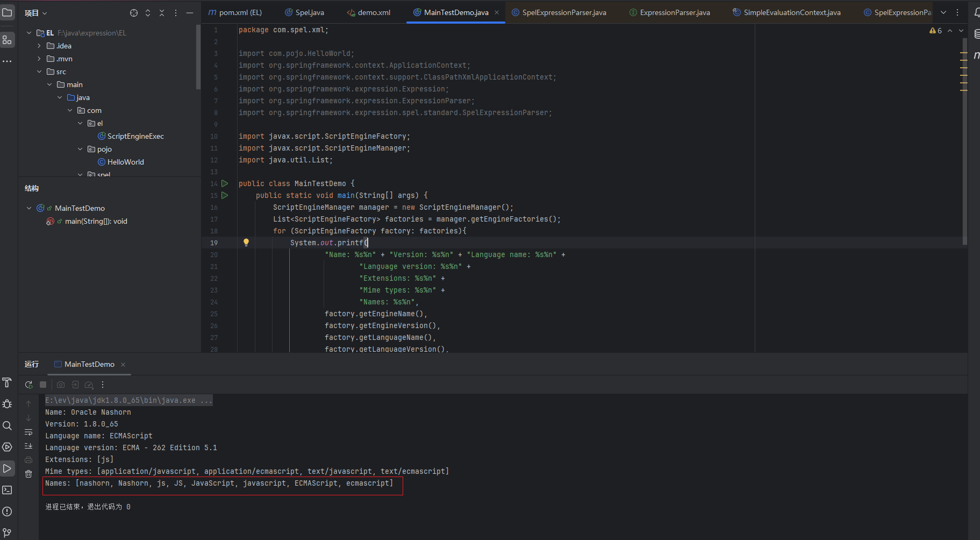Viewport: 980px width, 540px height.
Task: Open the 项目 view dropdown
Action: (36, 13)
